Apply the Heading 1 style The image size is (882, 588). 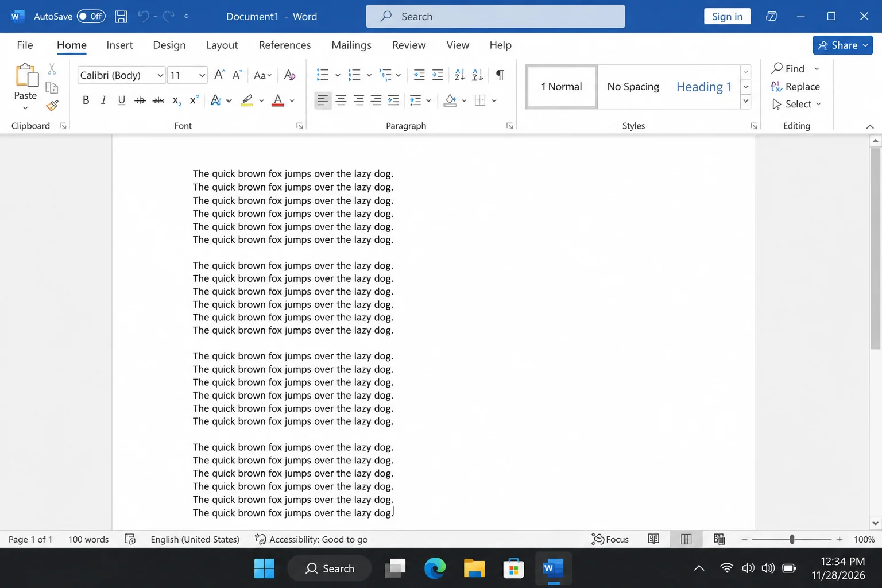pyautogui.click(x=704, y=87)
